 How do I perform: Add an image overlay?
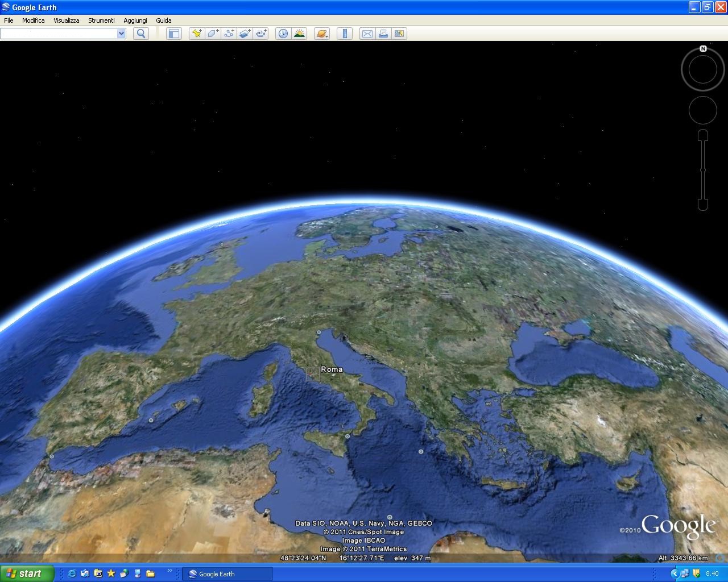245,34
